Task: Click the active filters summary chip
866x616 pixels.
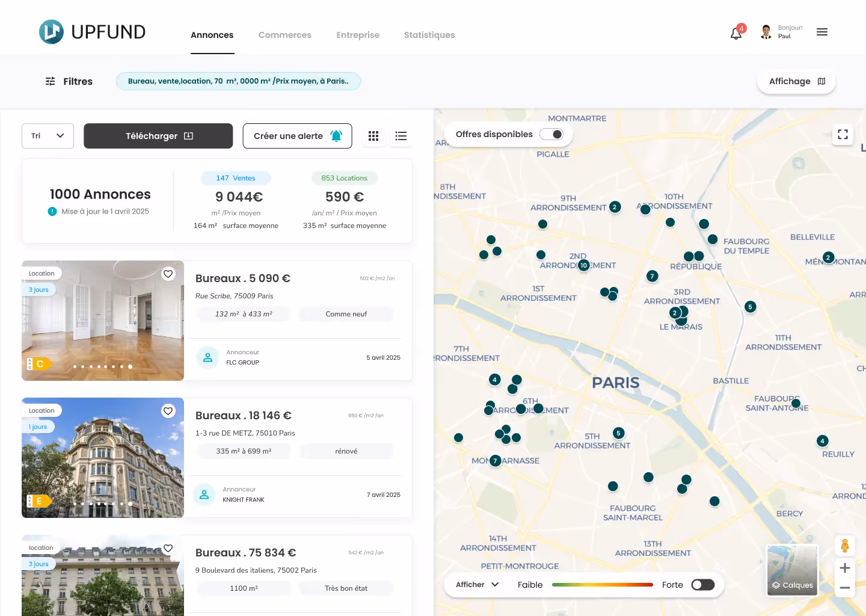Action: [238, 81]
